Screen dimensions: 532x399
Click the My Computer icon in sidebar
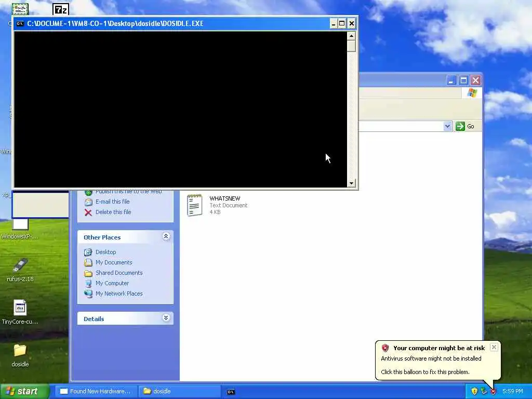point(88,283)
